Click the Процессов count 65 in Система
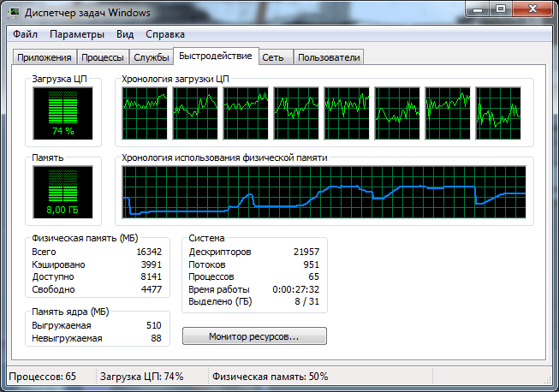This screenshot has height=392, width=559. [313, 276]
